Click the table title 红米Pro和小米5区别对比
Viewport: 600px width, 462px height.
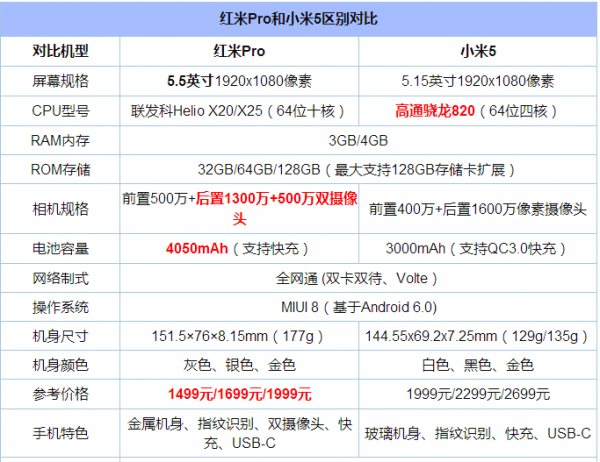tap(299, 18)
